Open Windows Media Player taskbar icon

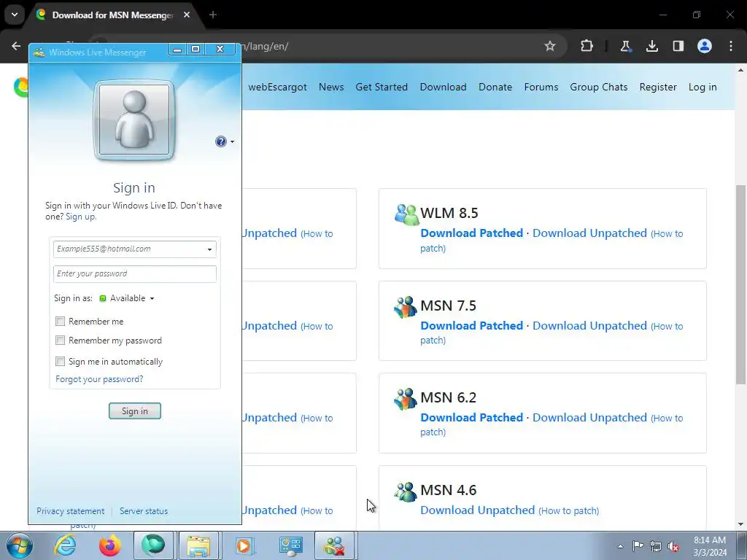244,545
